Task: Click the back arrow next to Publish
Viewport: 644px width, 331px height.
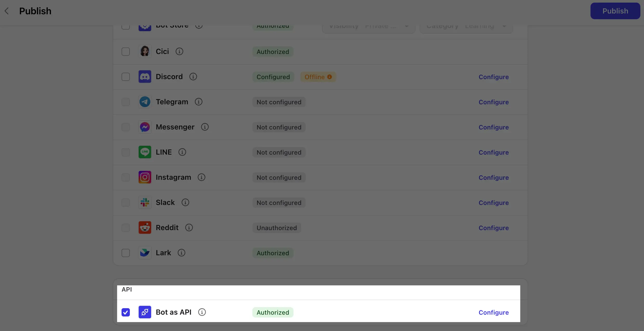Action: (x=7, y=11)
